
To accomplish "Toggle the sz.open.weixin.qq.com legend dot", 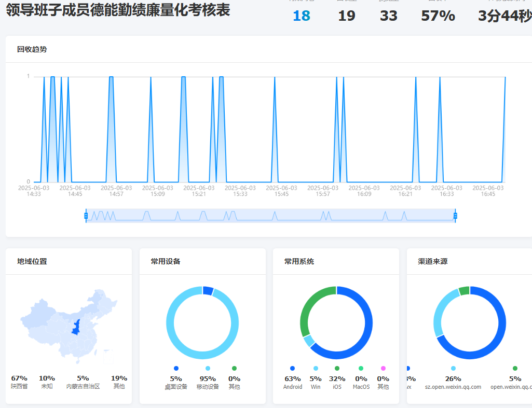I will coord(453,369).
